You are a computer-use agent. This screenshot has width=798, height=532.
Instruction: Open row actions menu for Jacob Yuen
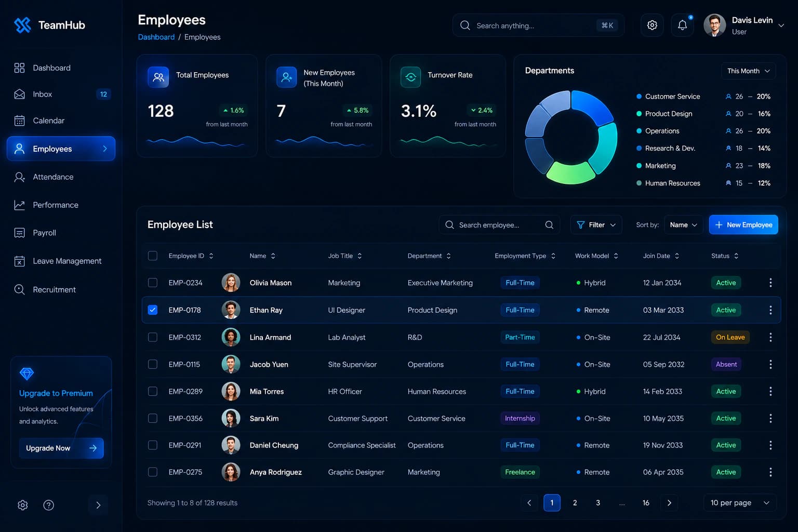click(770, 364)
